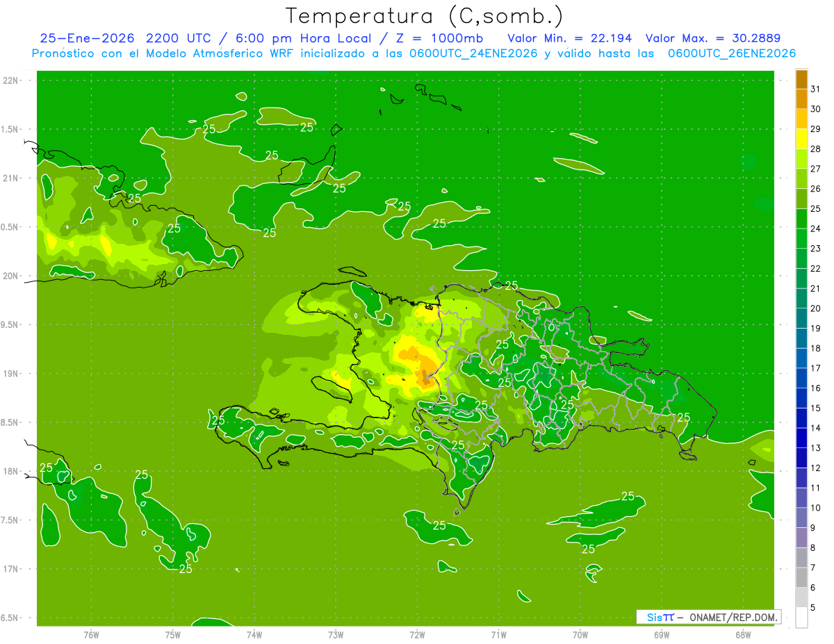The width and height of the screenshot is (834, 644).
Task: Click the 76W longitude label
Action: click(x=91, y=635)
